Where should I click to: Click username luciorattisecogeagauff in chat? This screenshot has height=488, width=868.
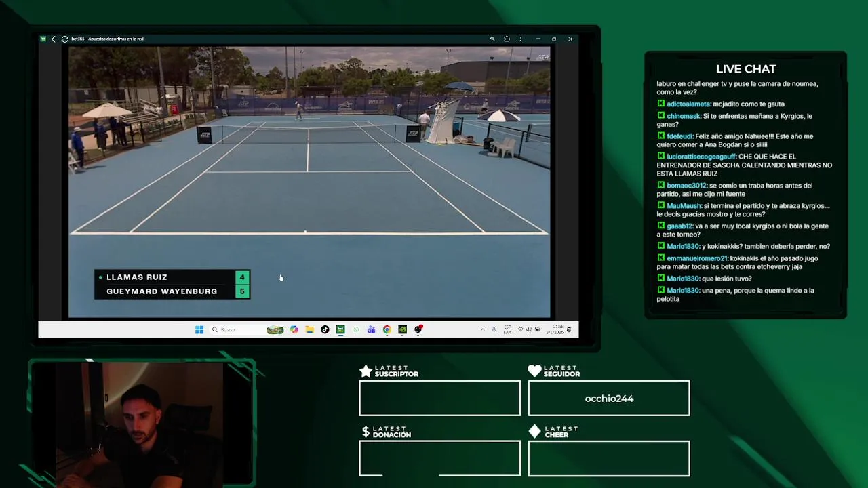pyautogui.click(x=701, y=157)
